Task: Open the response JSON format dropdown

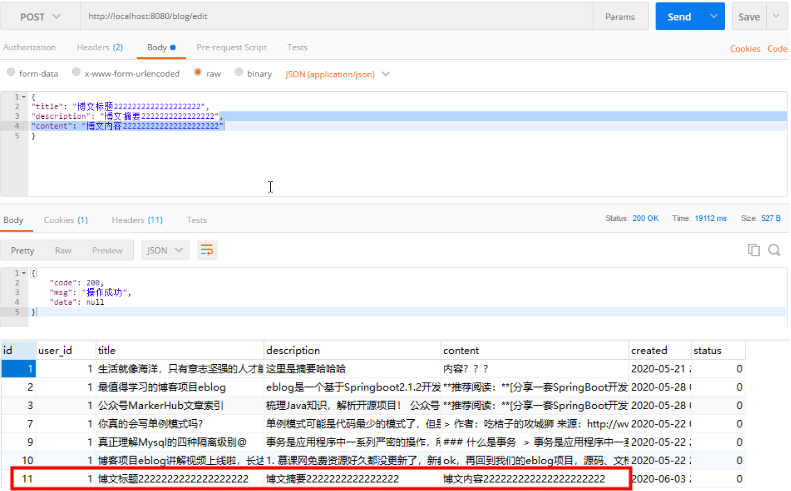Action: coord(164,250)
